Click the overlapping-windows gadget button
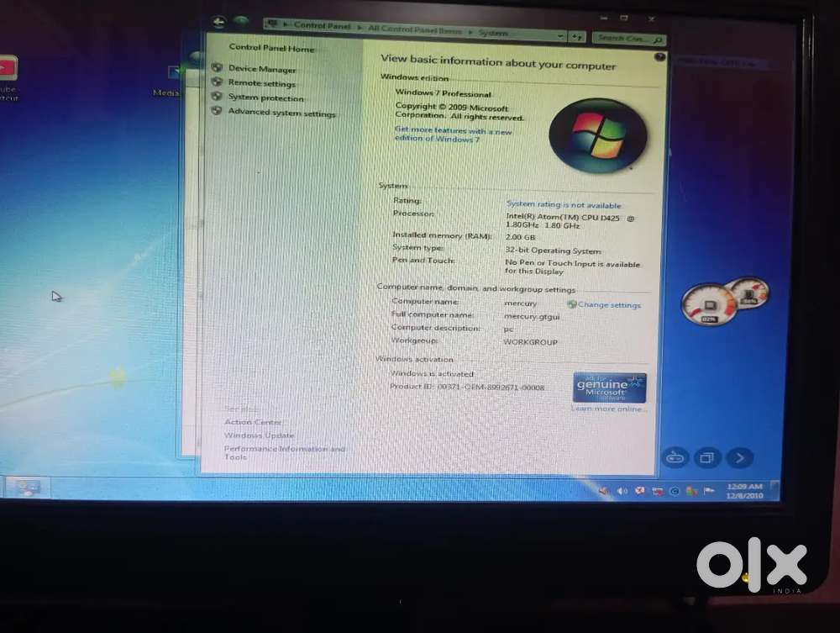This screenshot has height=633, width=840. coord(707,458)
